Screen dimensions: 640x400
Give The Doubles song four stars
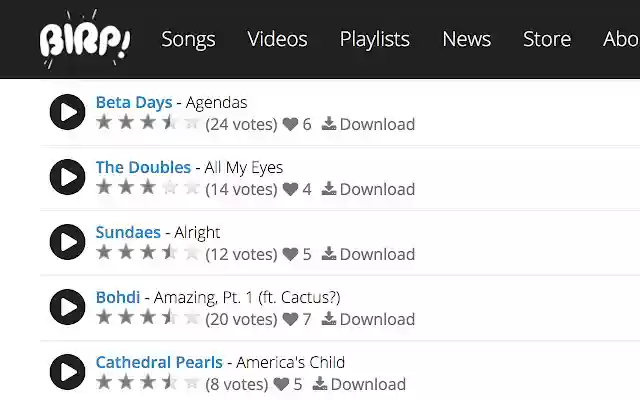170,188
